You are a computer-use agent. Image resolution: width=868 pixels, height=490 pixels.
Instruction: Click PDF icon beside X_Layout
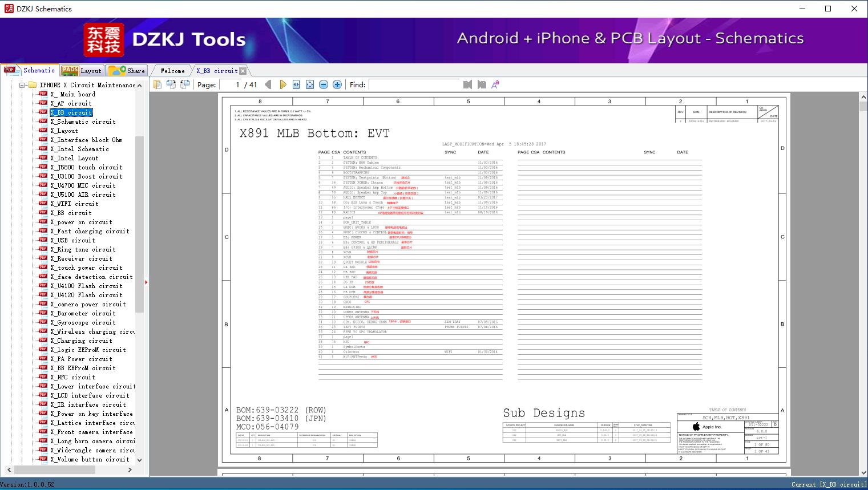click(43, 131)
